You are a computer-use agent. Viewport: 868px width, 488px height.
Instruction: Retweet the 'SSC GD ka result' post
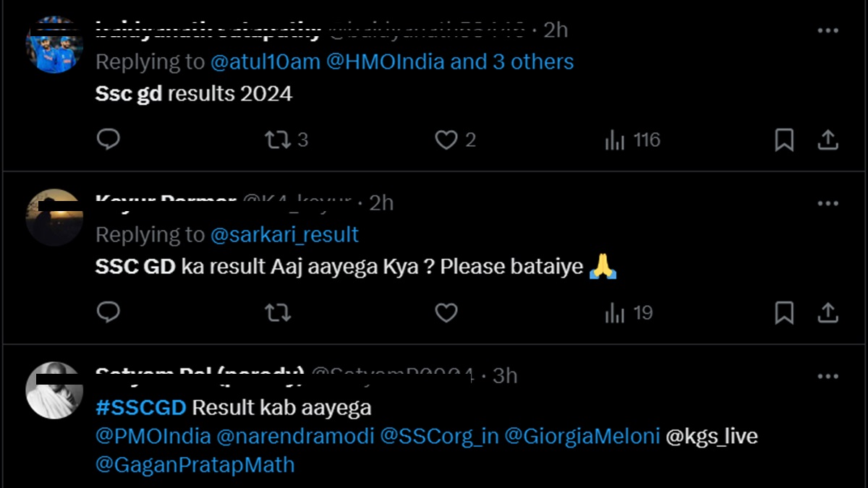[277, 312]
